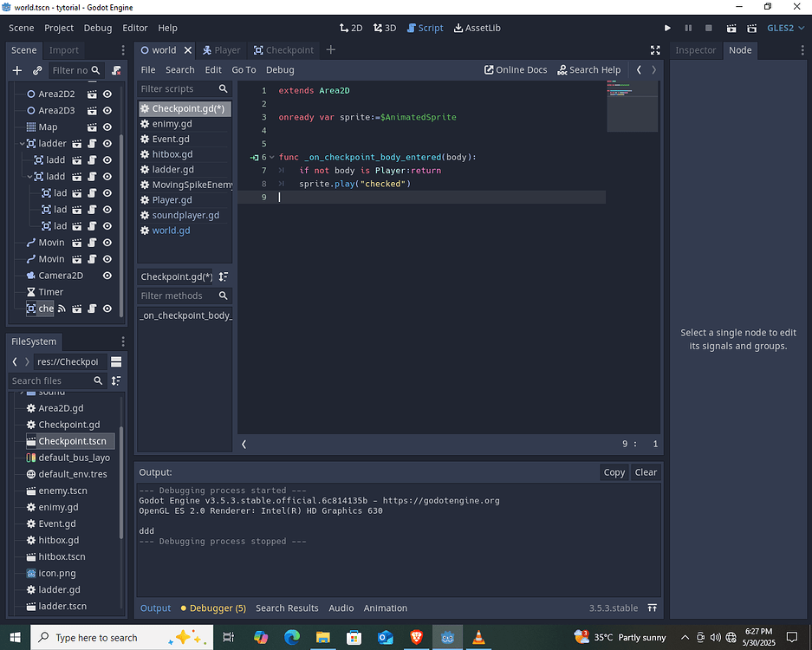Open the script attached to the ladder node

point(93,144)
